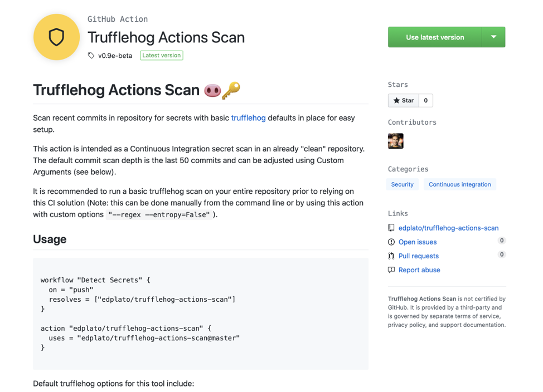The image size is (543, 392).
Task: Go to Pull requests link
Action: coord(419,256)
